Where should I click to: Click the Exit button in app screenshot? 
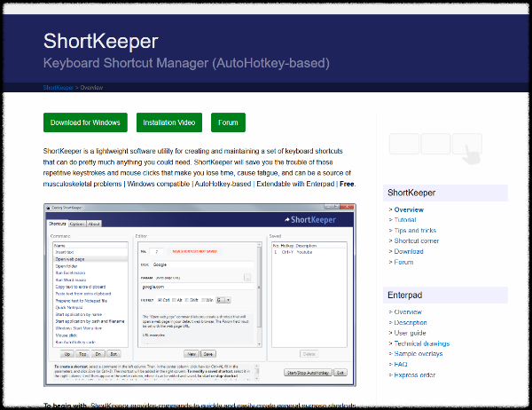[x=340, y=373]
